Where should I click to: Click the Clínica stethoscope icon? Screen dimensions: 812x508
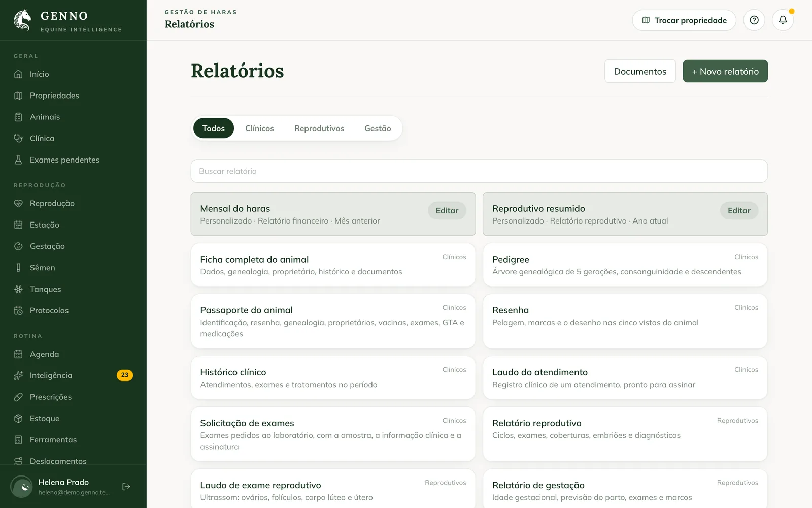pyautogui.click(x=18, y=138)
